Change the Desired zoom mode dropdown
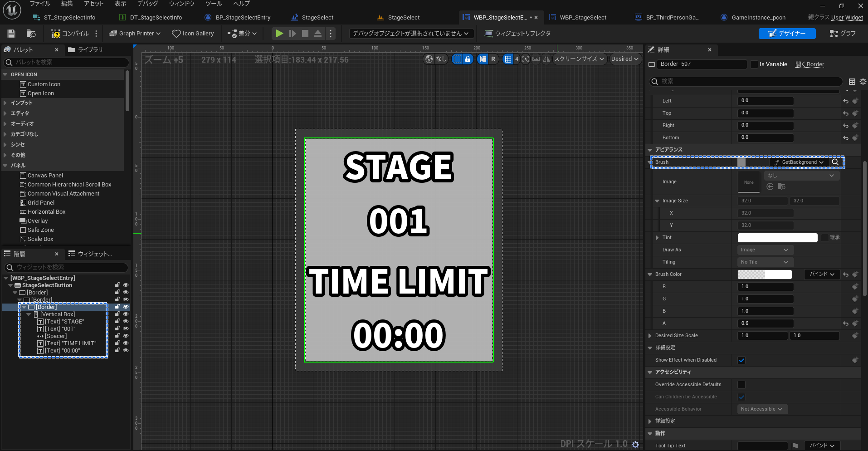The height and width of the screenshot is (451, 868). [x=625, y=59]
